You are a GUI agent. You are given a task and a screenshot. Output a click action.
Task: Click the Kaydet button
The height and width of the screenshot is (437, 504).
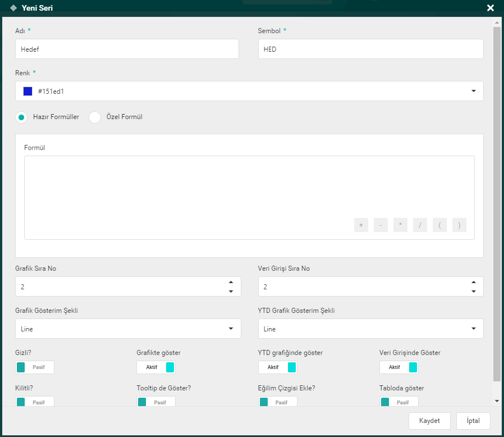429,421
